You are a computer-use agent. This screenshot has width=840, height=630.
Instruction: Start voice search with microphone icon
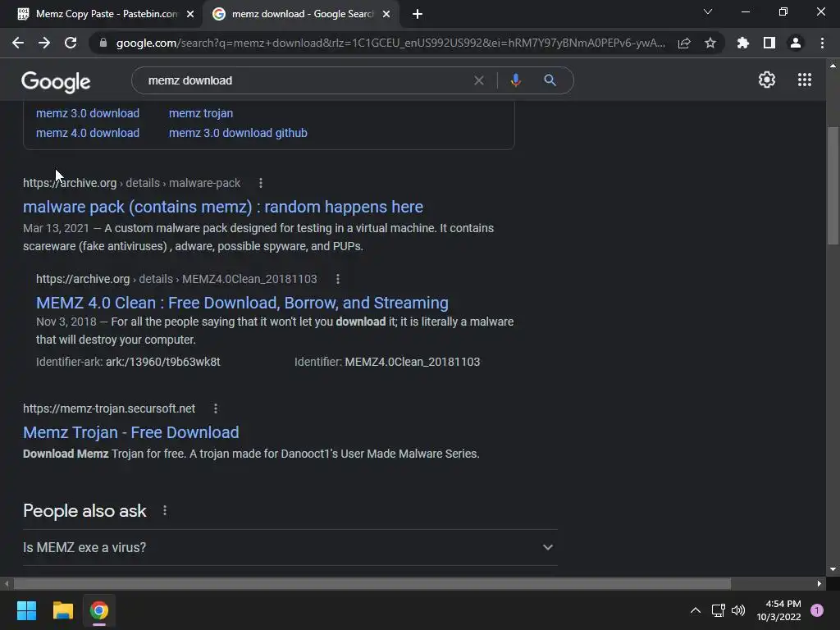(x=515, y=80)
